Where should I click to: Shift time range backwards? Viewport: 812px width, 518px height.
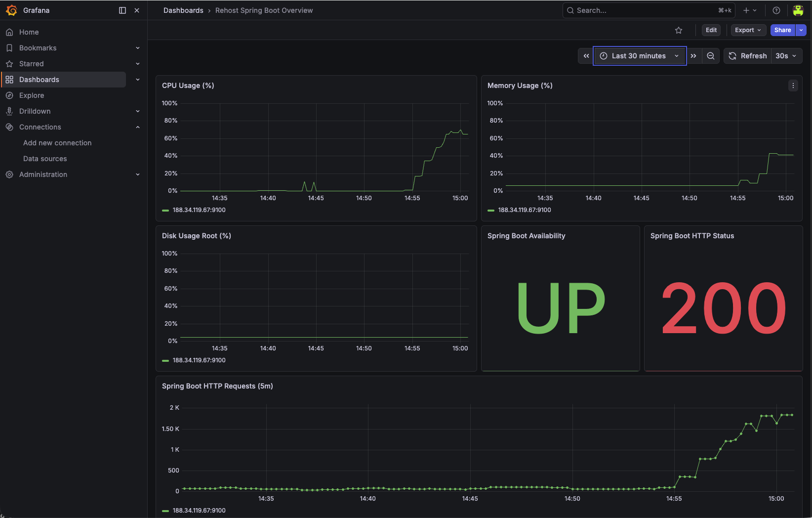[x=586, y=56]
